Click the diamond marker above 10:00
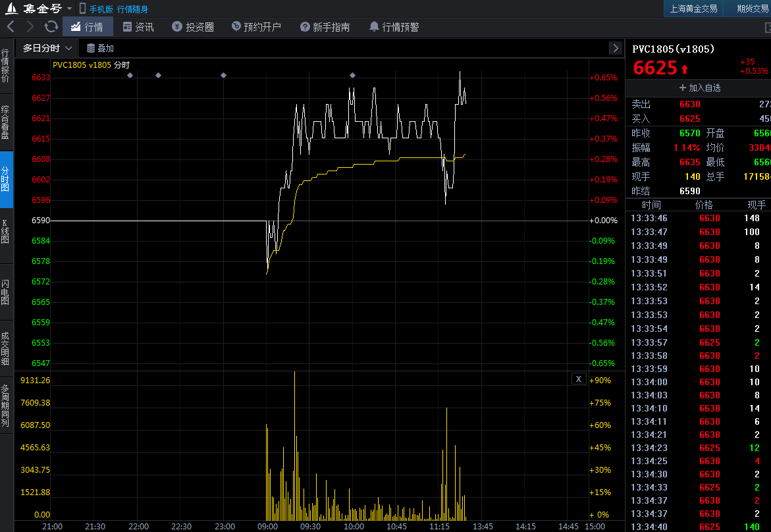The width and height of the screenshot is (771, 532). [x=352, y=76]
